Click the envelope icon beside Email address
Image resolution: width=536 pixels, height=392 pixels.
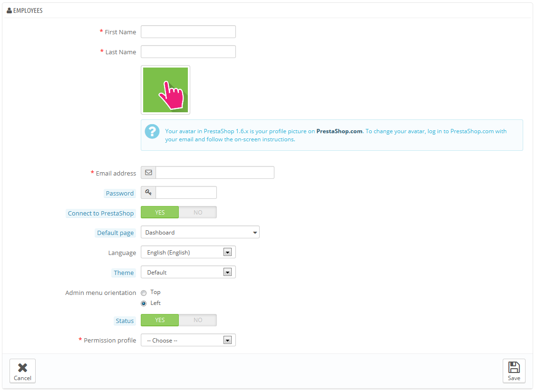pos(148,172)
